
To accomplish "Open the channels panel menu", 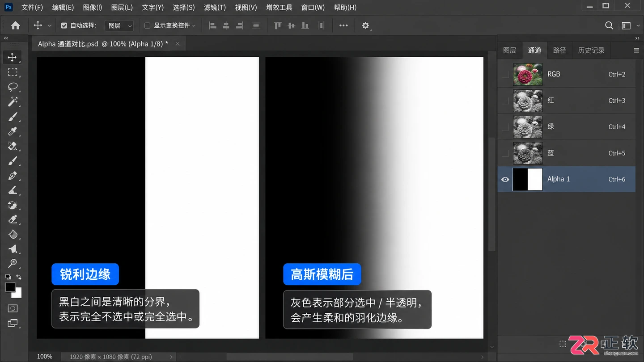I will click(x=636, y=51).
